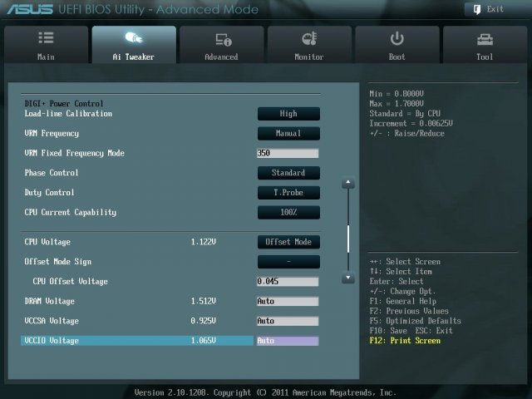532x399 pixels.
Task: Open VRM Frequency Manual dropdown
Action: 288,133
